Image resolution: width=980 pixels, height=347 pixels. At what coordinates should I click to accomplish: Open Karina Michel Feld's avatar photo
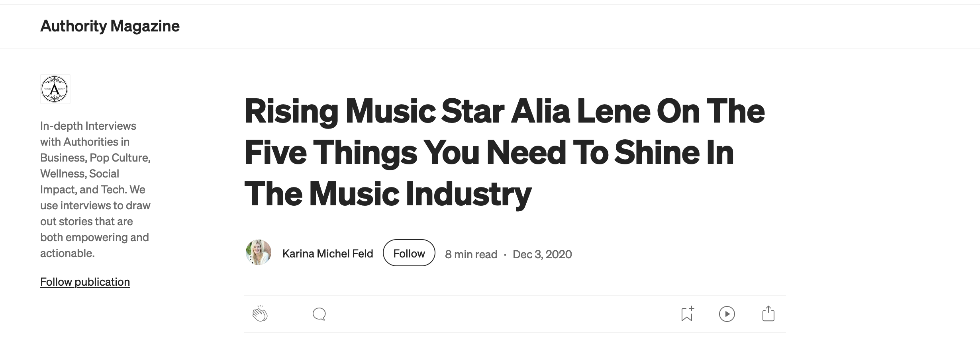click(x=259, y=253)
